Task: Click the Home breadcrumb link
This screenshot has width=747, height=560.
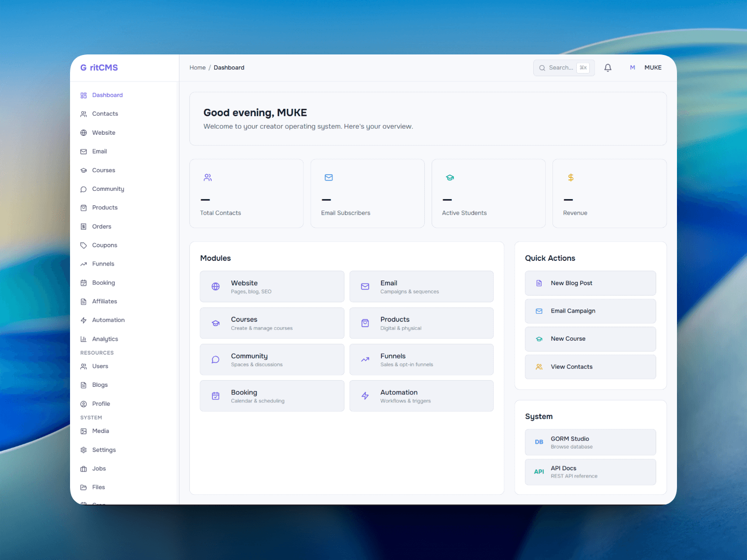Action: [197, 68]
